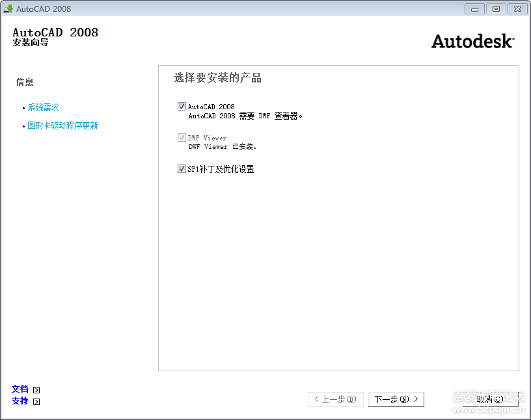Click the 安装向导 subtitle text
Image resolution: width=531 pixels, height=420 pixels.
31,43
